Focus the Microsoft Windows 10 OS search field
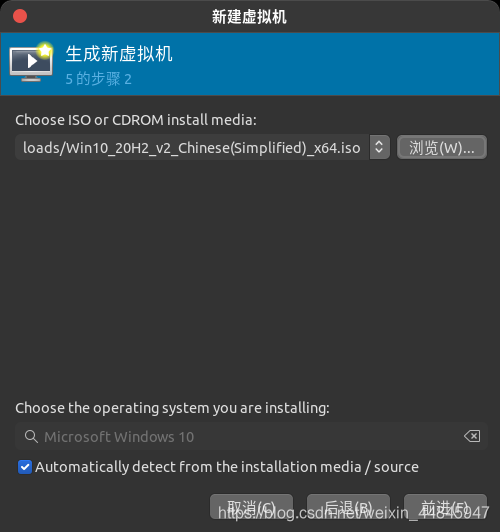This screenshot has height=532, width=500. pos(251,436)
